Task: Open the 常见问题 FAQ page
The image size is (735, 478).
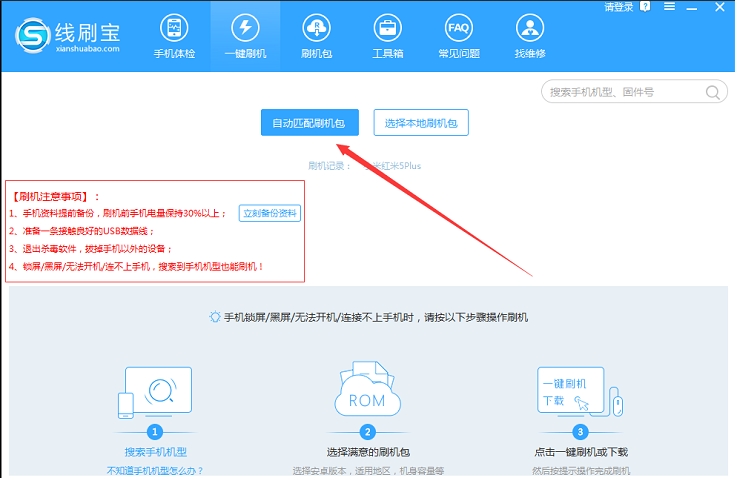Action: (458, 36)
